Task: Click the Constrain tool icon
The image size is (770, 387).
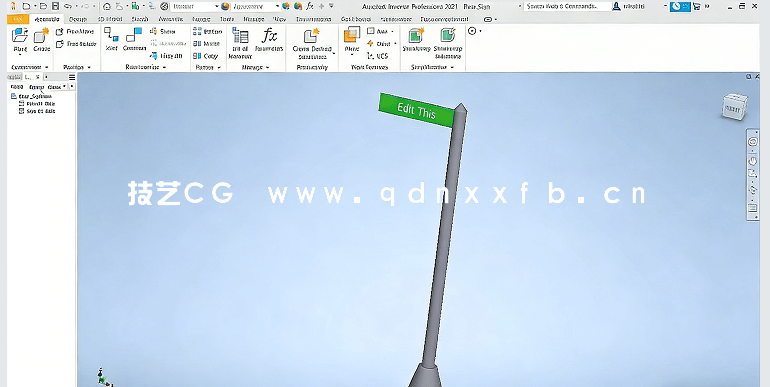Action: 134,35
